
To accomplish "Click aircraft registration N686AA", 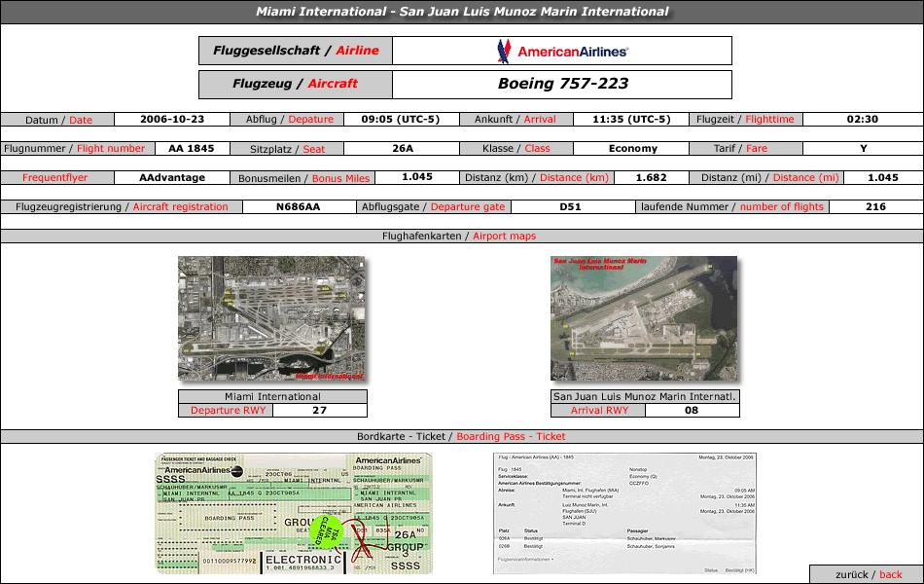I will click(299, 207).
